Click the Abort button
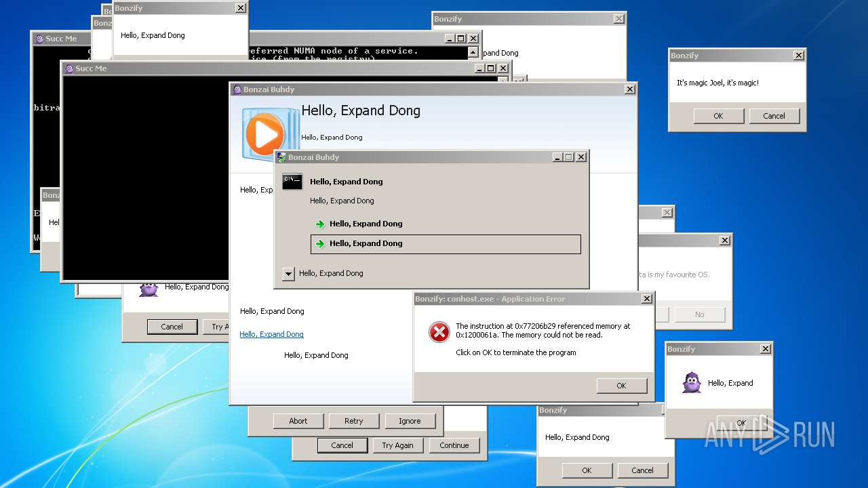The image size is (868, 488). (x=298, y=421)
